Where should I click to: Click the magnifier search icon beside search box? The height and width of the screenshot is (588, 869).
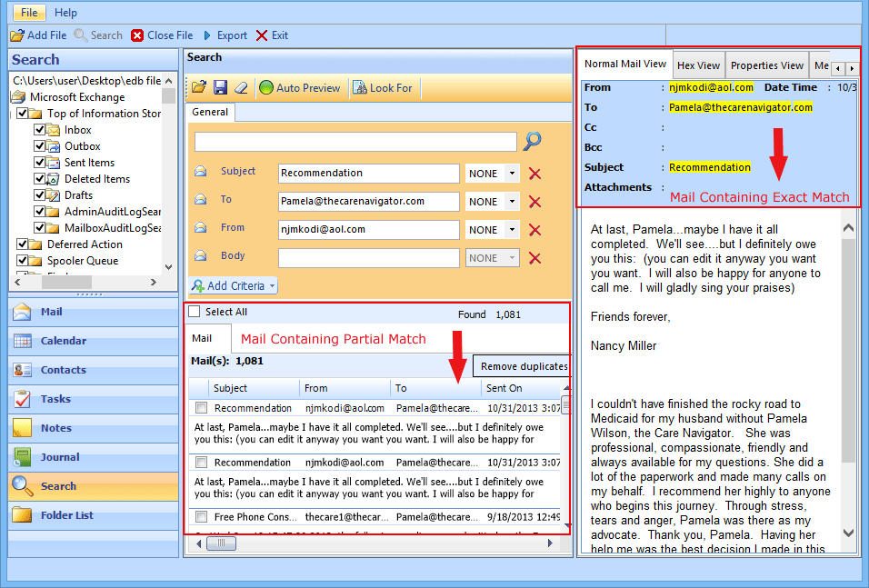[x=533, y=141]
